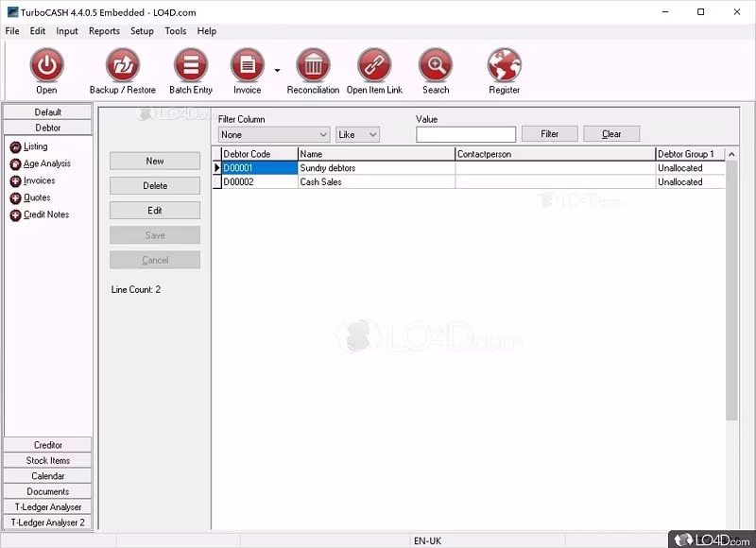This screenshot has height=548, width=756.
Task: Click the Search magnifier icon
Action: pos(436,64)
